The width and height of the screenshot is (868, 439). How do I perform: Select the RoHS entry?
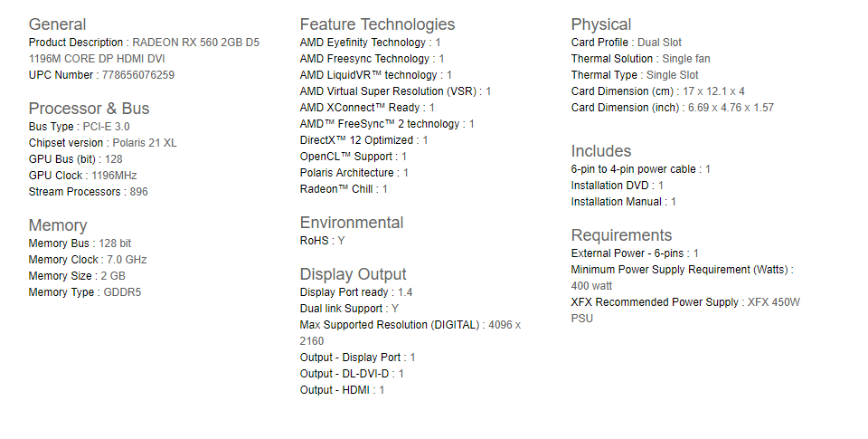tap(322, 241)
